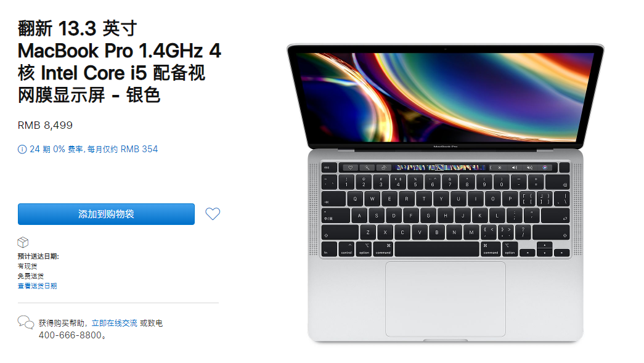The width and height of the screenshot is (644, 363).
Task: Click the trackpad in the MacBook image
Action: 445,299
